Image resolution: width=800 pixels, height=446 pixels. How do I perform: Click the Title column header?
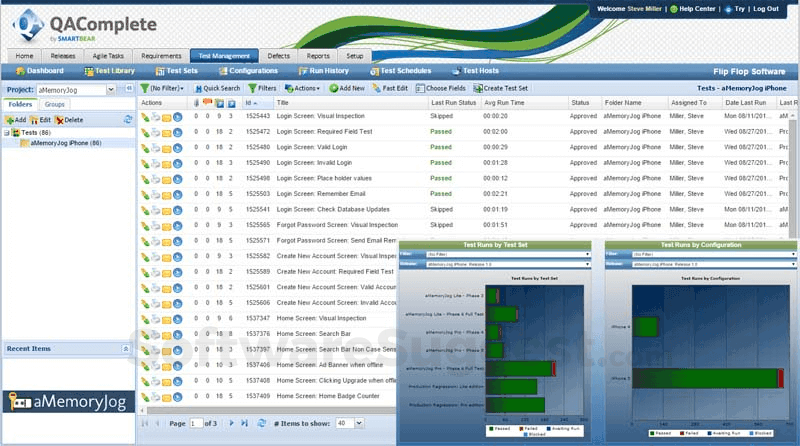[351, 103]
